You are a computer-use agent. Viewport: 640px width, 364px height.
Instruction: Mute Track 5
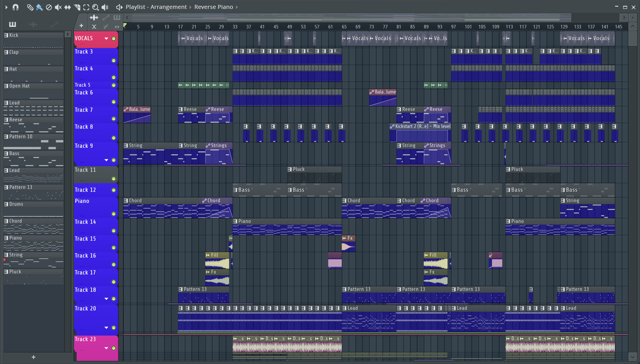(x=114, y=85)
